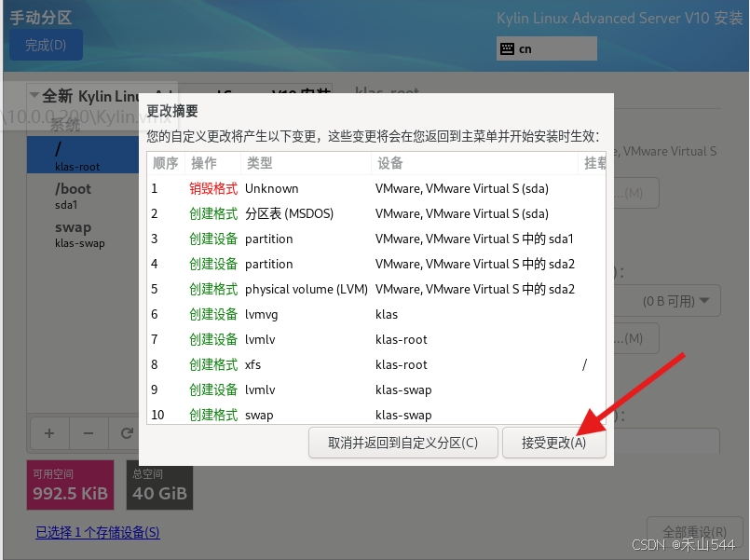
Task: Select row 2 分区表 (MSDOS)
Action: (376, 213)
